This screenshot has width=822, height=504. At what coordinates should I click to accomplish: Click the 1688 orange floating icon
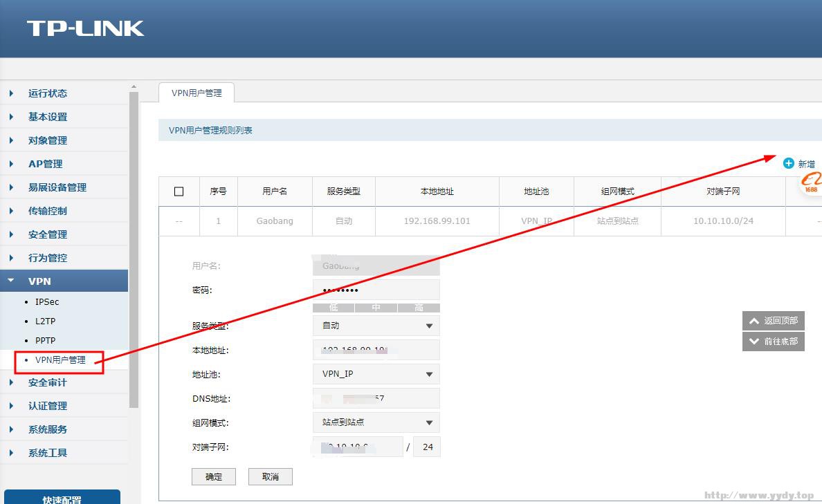coord(812,183)
